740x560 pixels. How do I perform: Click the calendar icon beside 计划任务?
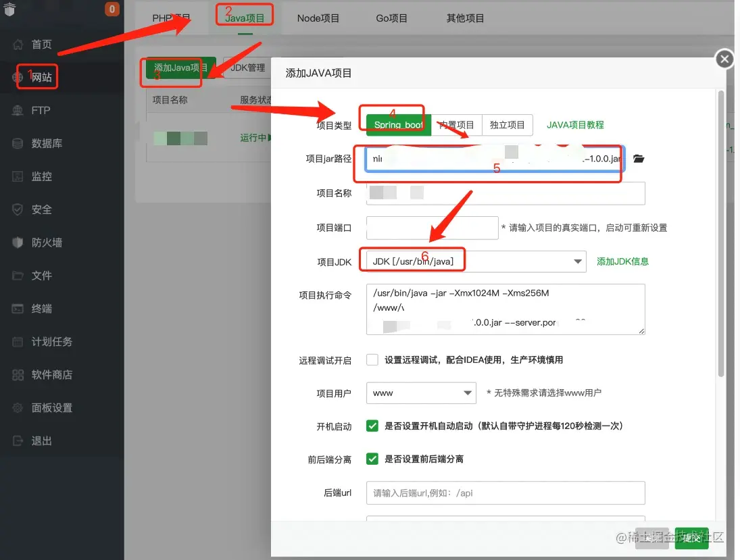[18, 342]
